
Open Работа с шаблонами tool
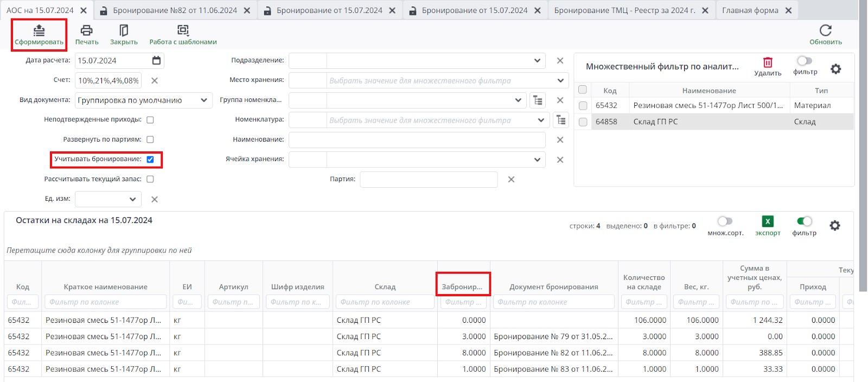coord(183,30)
